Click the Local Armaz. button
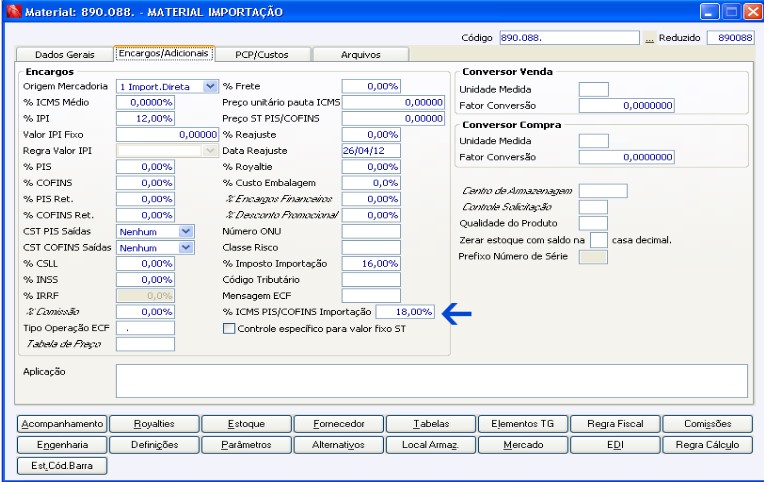Image resolution: width=764 pixels, height=482 pixels. click(x=431, y=445)
